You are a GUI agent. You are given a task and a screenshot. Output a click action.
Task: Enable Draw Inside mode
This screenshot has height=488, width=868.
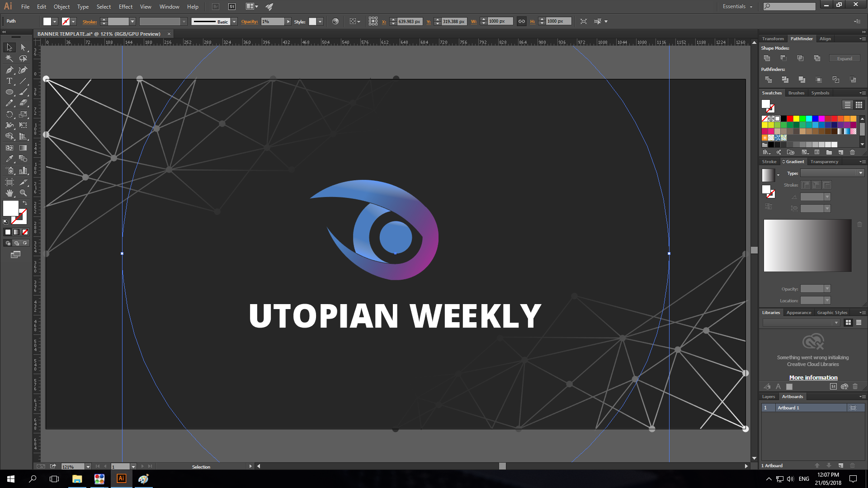coord(25,243)
